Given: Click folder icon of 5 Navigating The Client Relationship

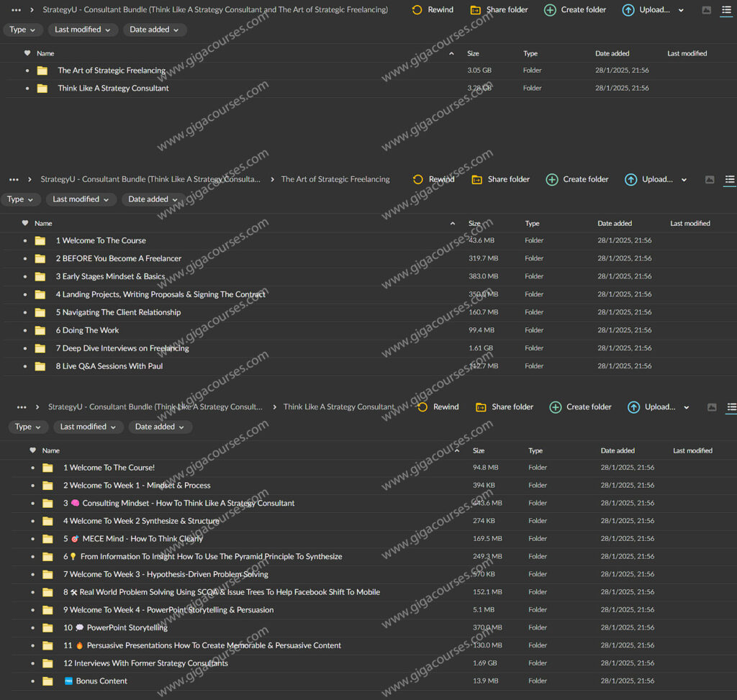Looking at the screenshot, I should pyautogui.click(x=40, y=312).
